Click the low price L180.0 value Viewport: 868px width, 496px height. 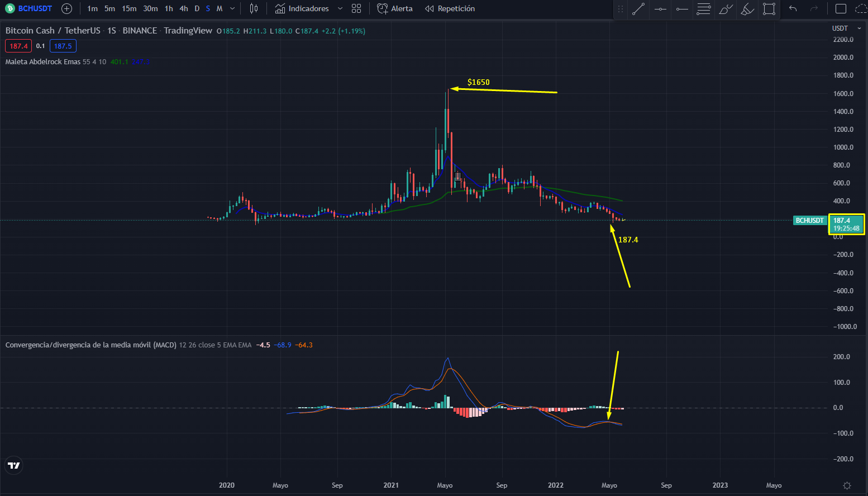coord(281,31)
